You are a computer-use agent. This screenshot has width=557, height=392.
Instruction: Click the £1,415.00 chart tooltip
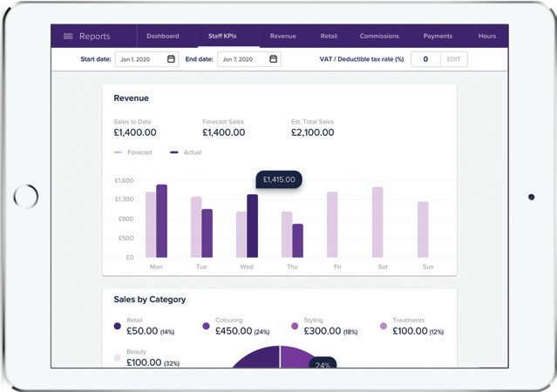coord(279,179)
